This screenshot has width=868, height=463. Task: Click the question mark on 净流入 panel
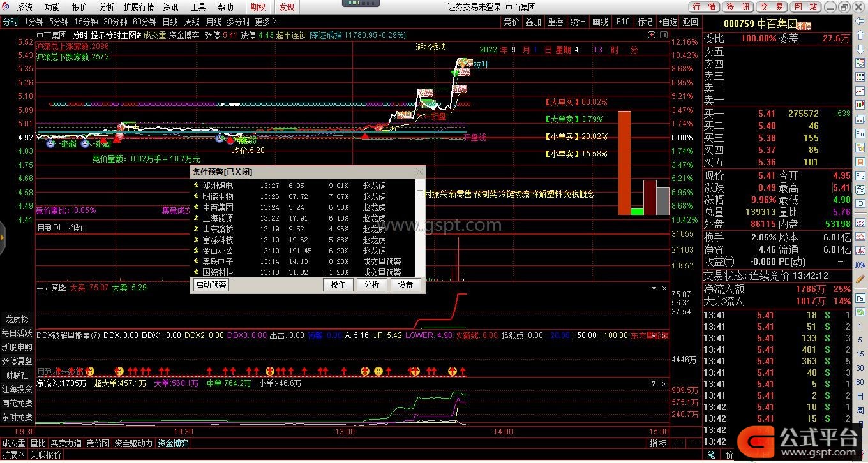[x=653, y=384]
